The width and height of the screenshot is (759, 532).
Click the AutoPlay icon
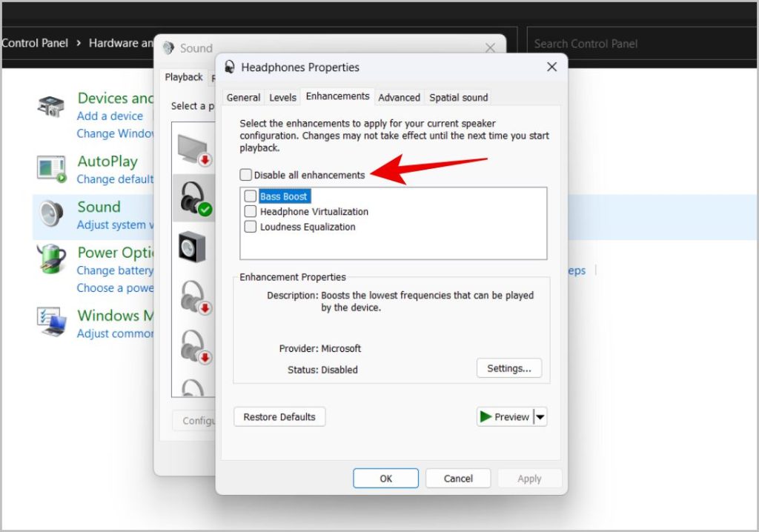coord(51,169)
